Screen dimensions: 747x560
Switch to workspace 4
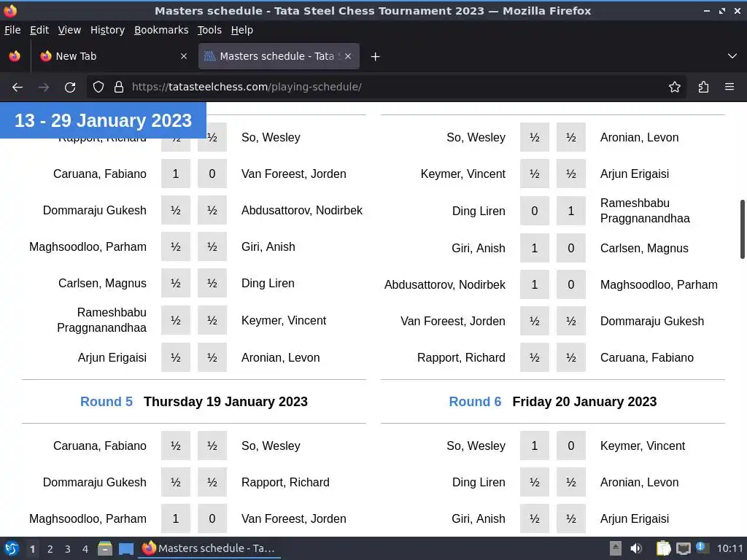click(85, 549)
